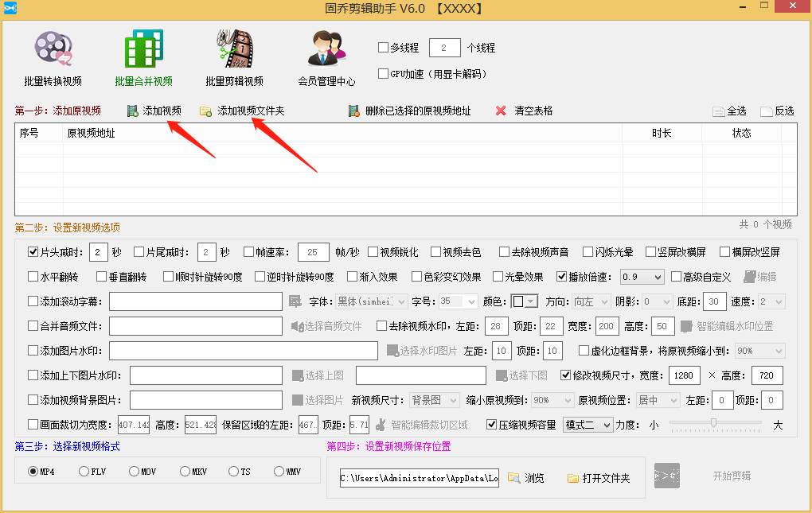812x513 pixels.
Task: Click the 选择上图 icon
Action: [298, 375]
